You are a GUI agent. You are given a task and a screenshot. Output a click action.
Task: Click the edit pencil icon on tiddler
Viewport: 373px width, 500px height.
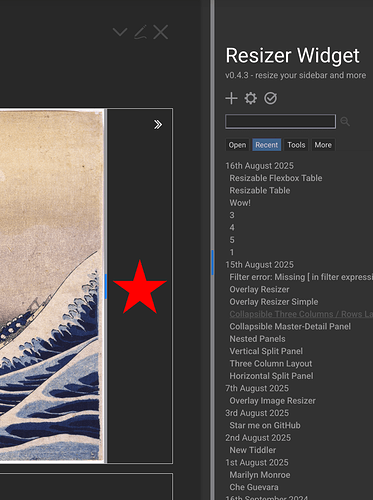(x=140, y=32)
